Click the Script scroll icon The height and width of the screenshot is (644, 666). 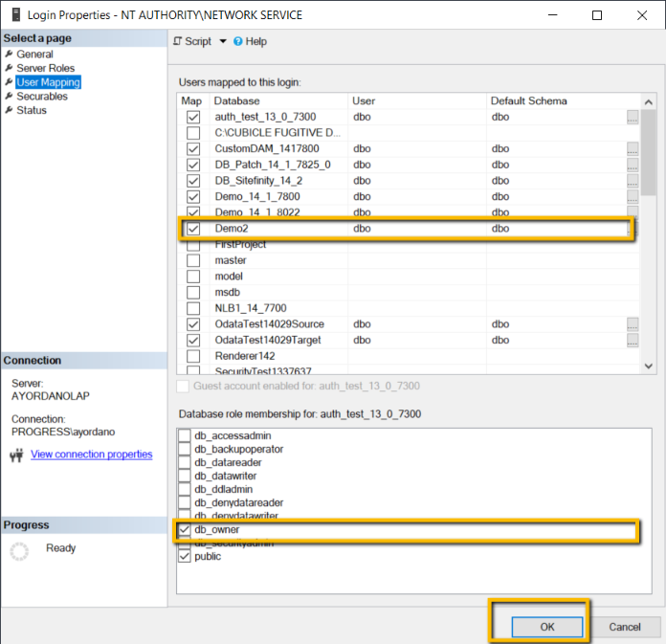pyautogui.click(x=178, y=41)
